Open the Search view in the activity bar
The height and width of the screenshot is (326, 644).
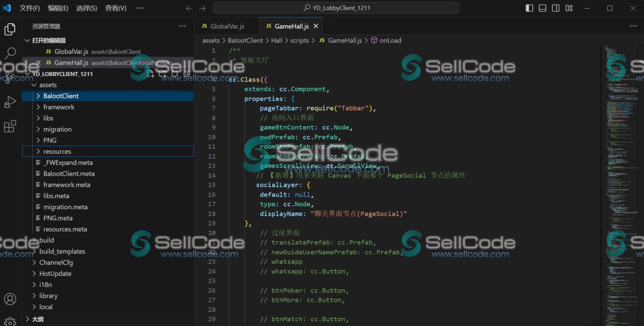click(x=10, y=52)
